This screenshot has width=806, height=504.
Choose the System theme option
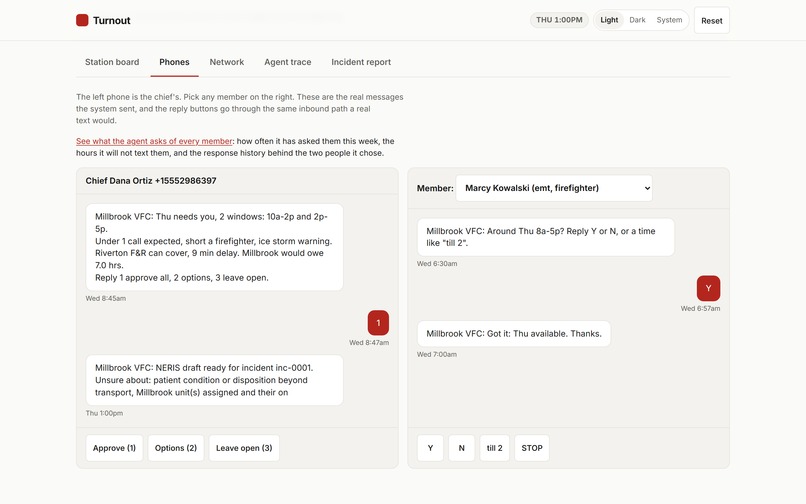tap(669, 20)
